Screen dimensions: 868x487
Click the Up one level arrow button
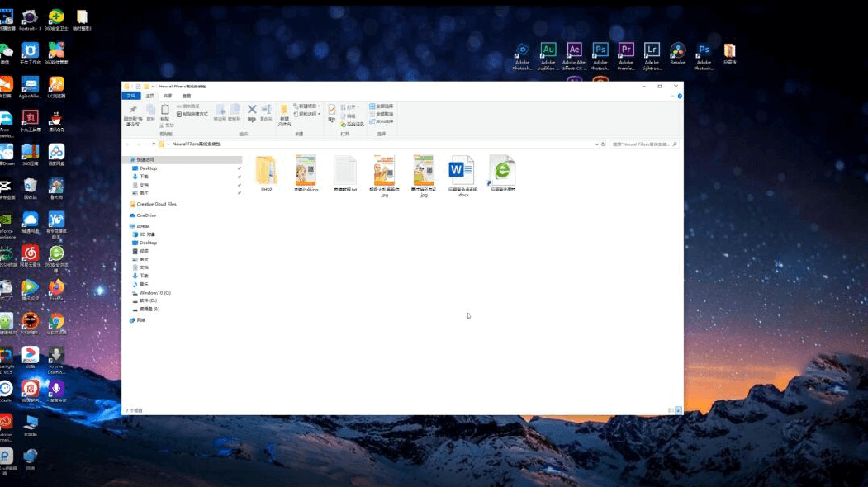click(x=154, y=144)
